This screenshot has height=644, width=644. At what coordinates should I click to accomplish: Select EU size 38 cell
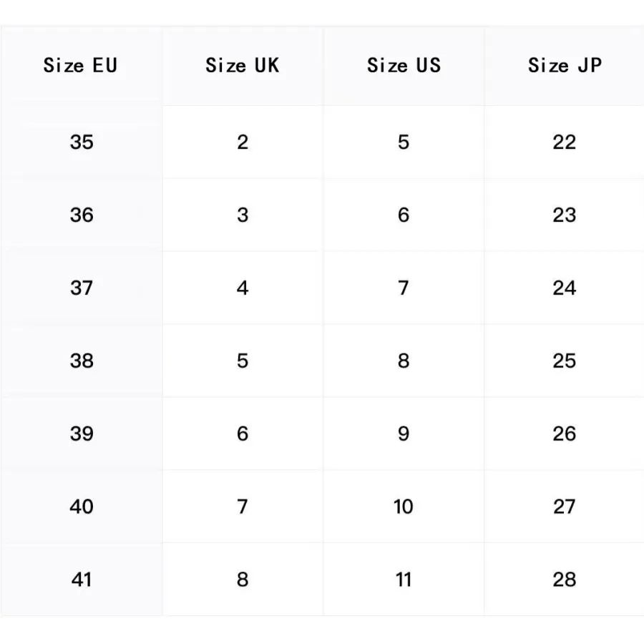(x=82, y=361)
